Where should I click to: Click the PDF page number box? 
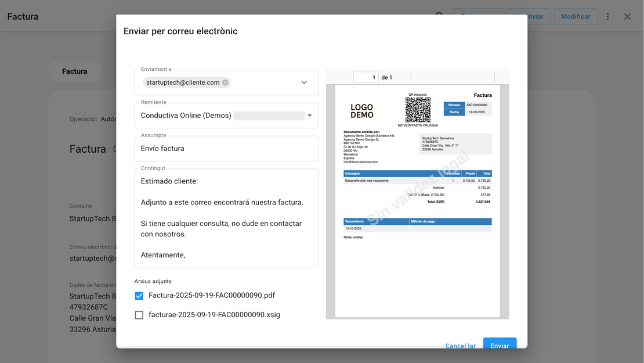point(366,77)
